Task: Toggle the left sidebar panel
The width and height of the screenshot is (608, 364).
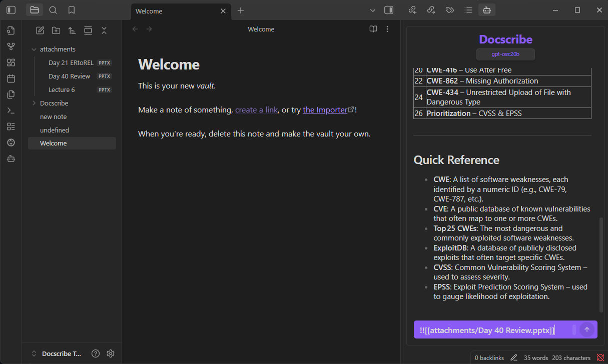Action: 11,10
